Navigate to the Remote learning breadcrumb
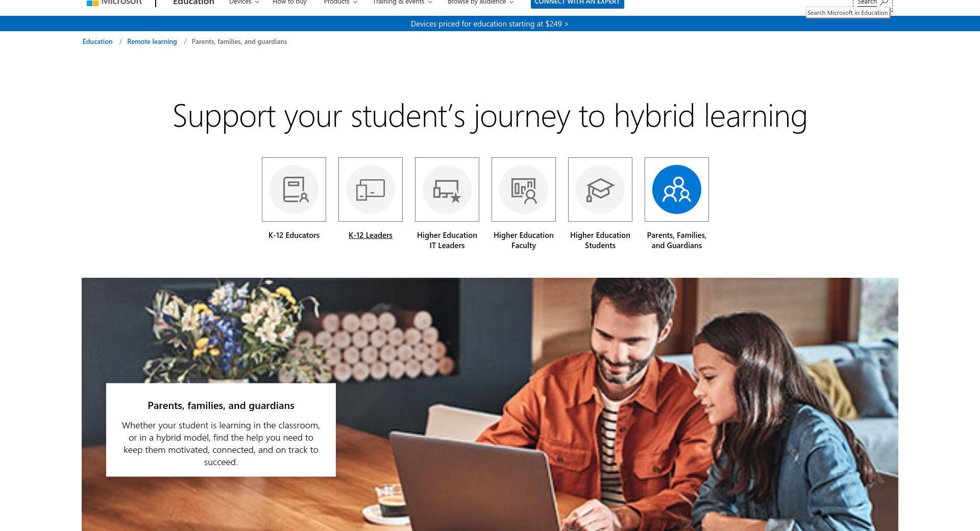 [152, 42]
